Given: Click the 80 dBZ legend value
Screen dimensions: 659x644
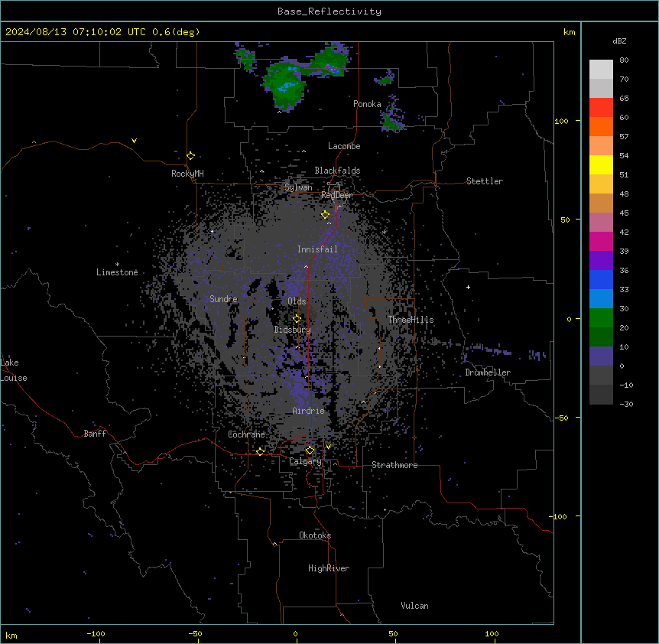Looking at the screenshot, I should pyautogui.click(x=624, y=60).
